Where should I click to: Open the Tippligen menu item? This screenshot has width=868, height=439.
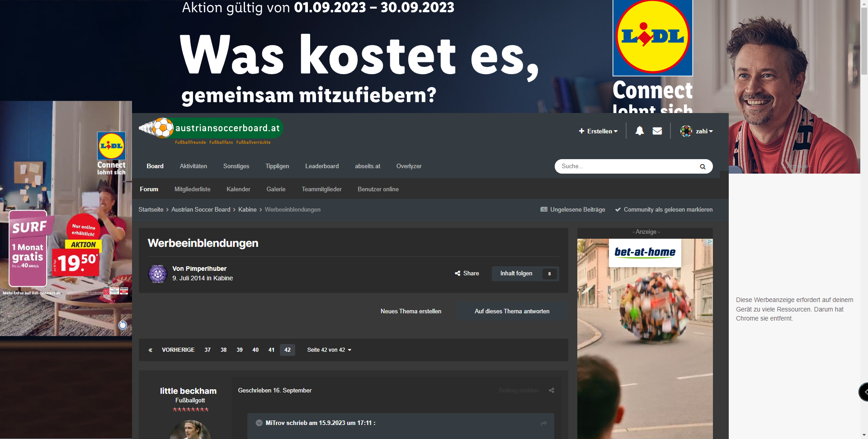(277, 166)
